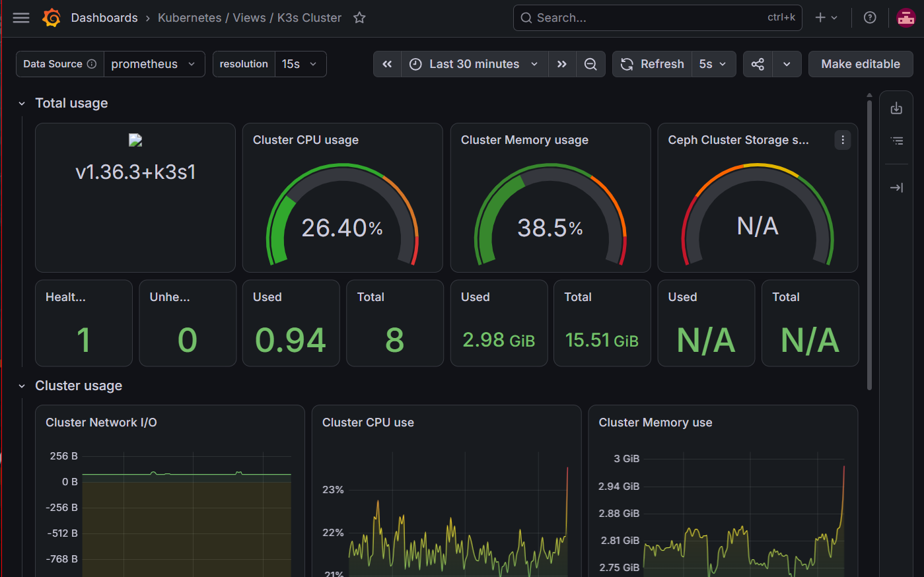Click the Grafana logo icon
The width and height of the screenshot is (924, 577).
[52, 18]
